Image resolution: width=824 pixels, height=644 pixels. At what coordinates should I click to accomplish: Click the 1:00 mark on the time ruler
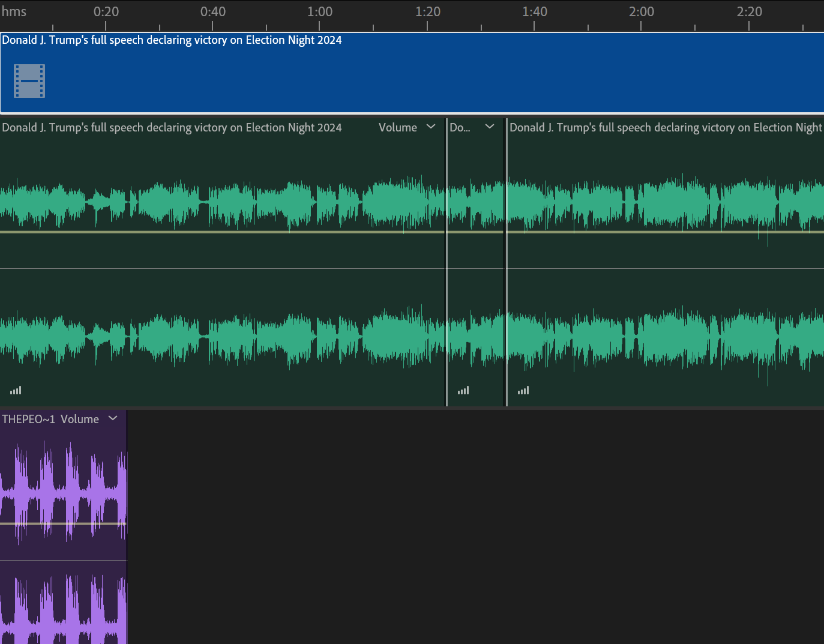[x=320, y=12]
